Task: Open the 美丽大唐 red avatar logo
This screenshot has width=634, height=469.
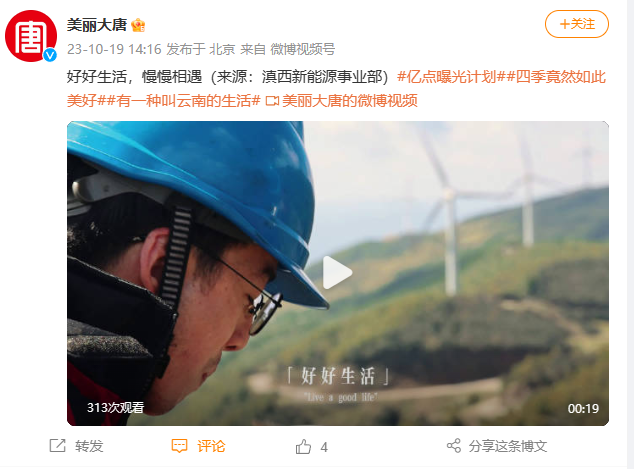Action: (x=31, y=36)
